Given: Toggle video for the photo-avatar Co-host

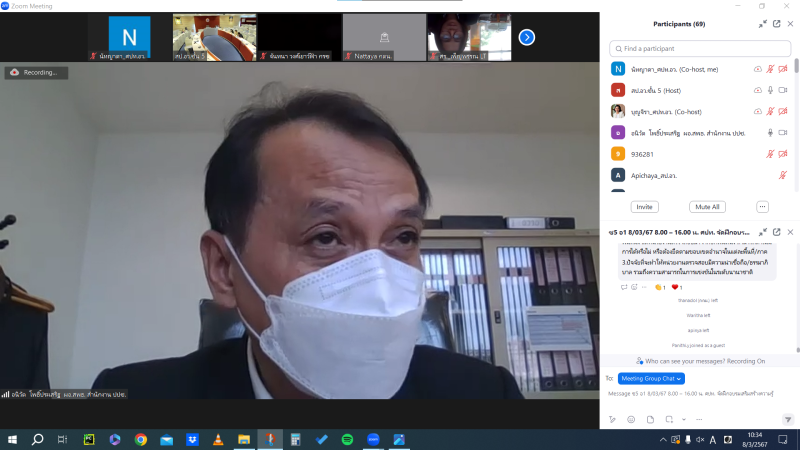Looking at the screenshot, I should [783, 111].
